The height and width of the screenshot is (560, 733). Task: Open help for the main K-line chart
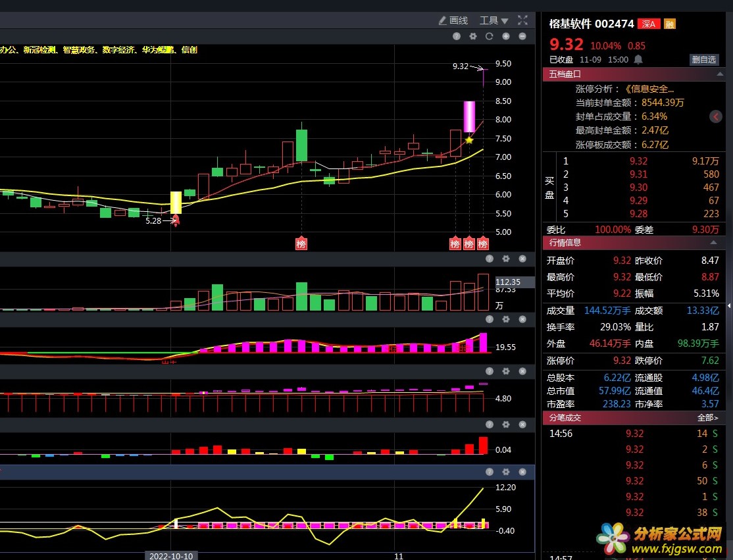[x=457, y=36]
